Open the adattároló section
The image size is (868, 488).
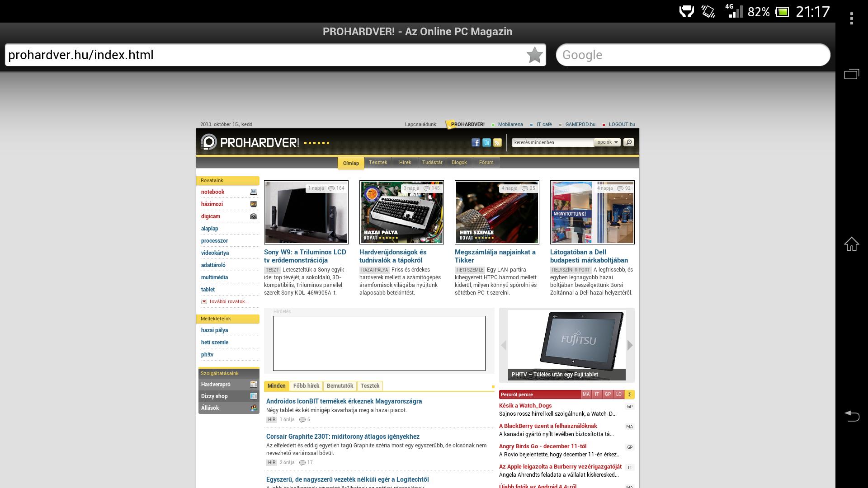[x=213, y=265]
